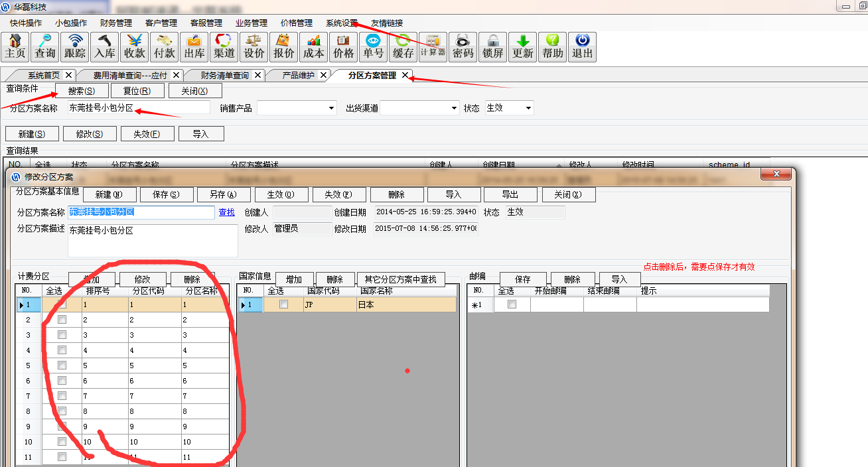Open the 帮助 help toolbar icon
The height and width of the screenshot is (467, 868).
click(552, 47)
